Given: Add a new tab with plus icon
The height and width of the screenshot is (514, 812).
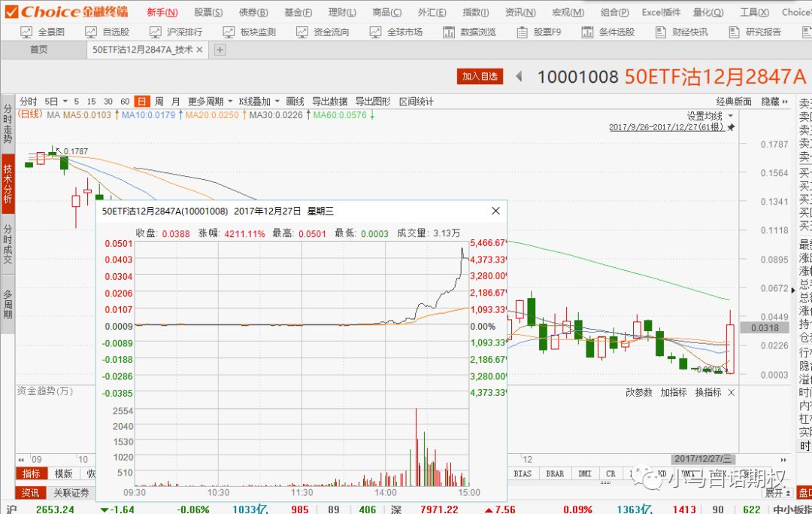Looking at the screenshot, I should pos(220,50).
